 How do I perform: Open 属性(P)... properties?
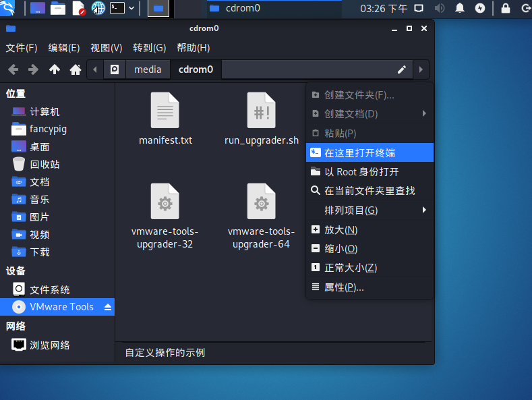[x=370, y=287]
